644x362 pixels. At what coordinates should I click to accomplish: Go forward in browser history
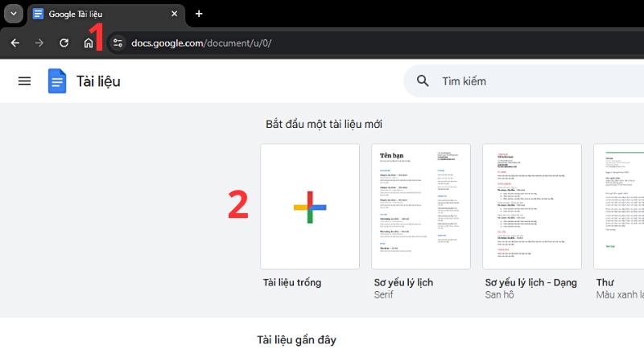(39, 43)
